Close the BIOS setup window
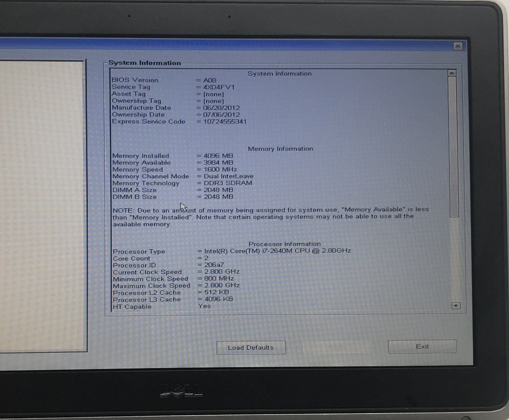The width and height of the screenshot is (509, 420). click(458, 46)
